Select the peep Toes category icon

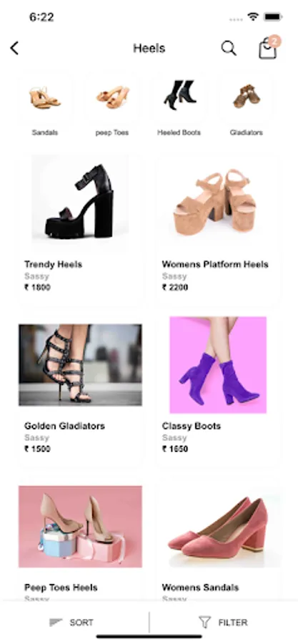112,97
